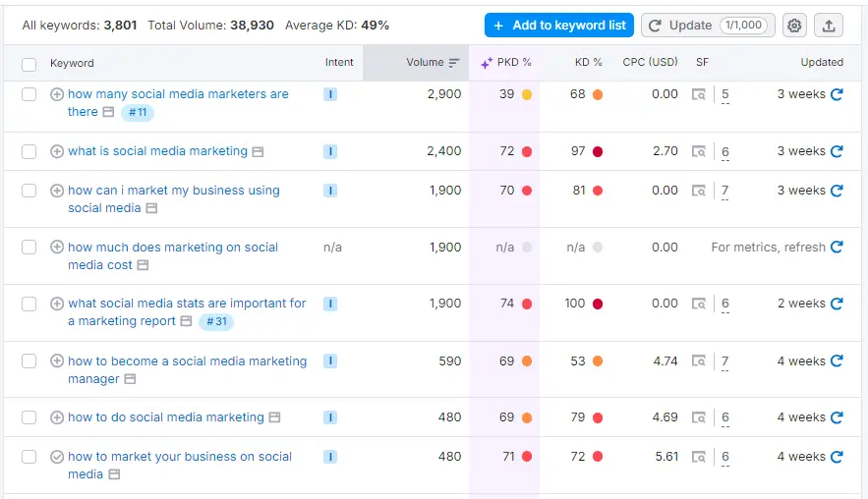Viewport: 868px width, 499px height.
Task: Open 'what social media stats are important' keyword link
Action: click(187, 304)
